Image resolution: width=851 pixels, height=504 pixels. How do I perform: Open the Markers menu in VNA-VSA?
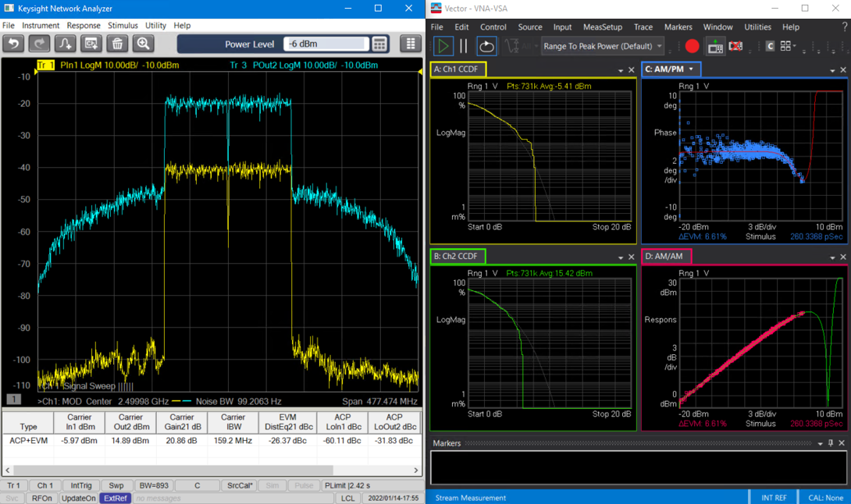[678, 27]
